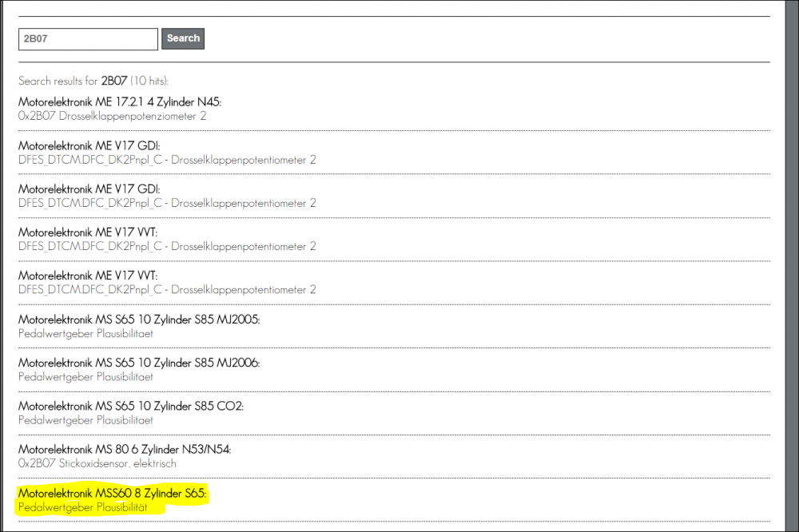Click the Search button
This screenshot has height=532, width=799.
(183, 38)
